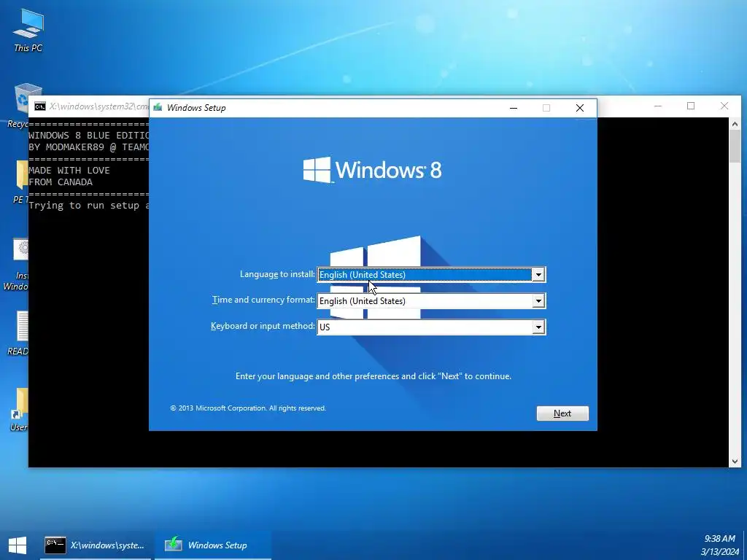Expand the Language to install dropdown arrow

pyautogui.click(x=538, y=275)
